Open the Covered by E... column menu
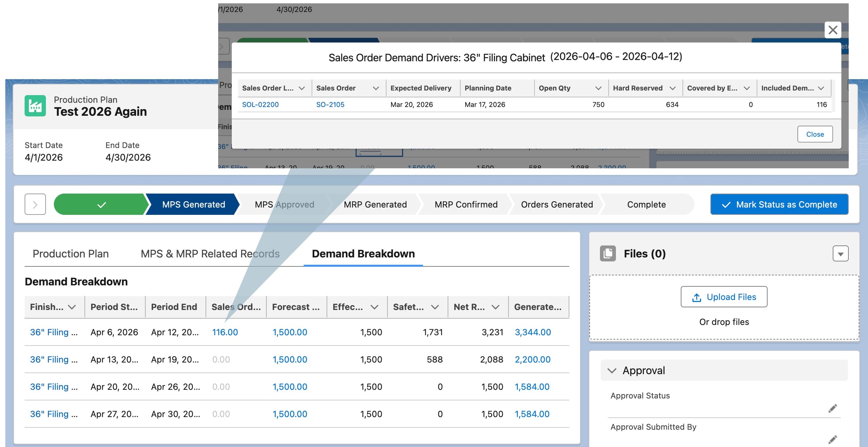The height and width of the screenshot is (447, 868). click(x=746, y=88)
